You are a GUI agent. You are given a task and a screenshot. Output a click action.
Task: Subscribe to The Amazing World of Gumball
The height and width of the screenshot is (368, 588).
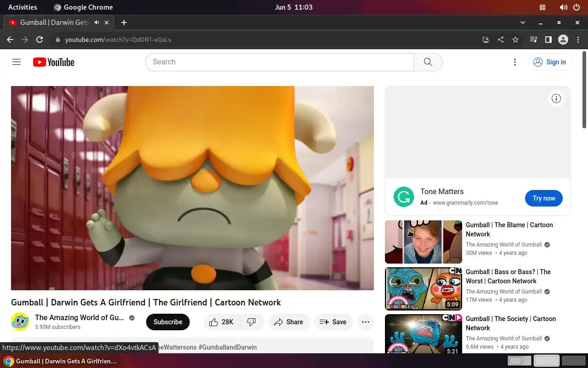tap(168, 322)
